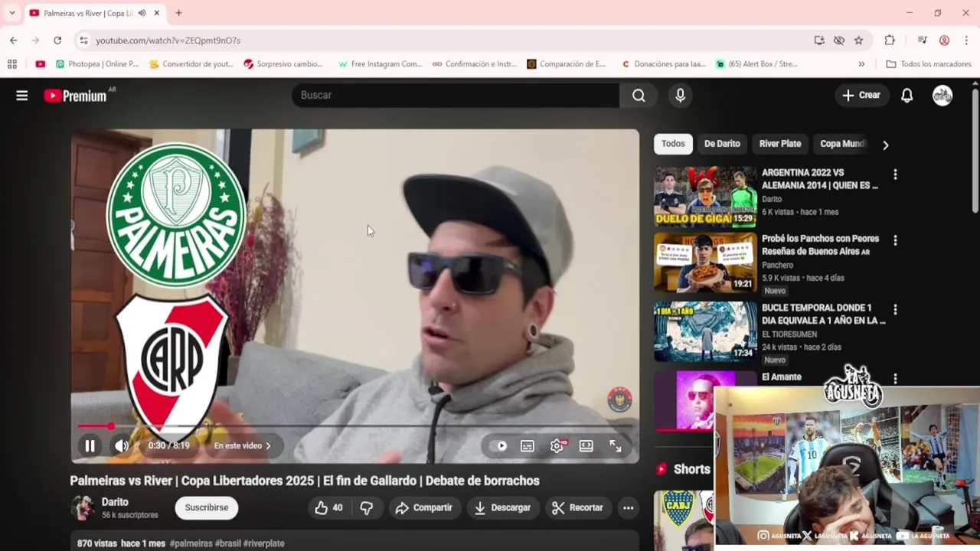Pause the video

tap(90, 446)
